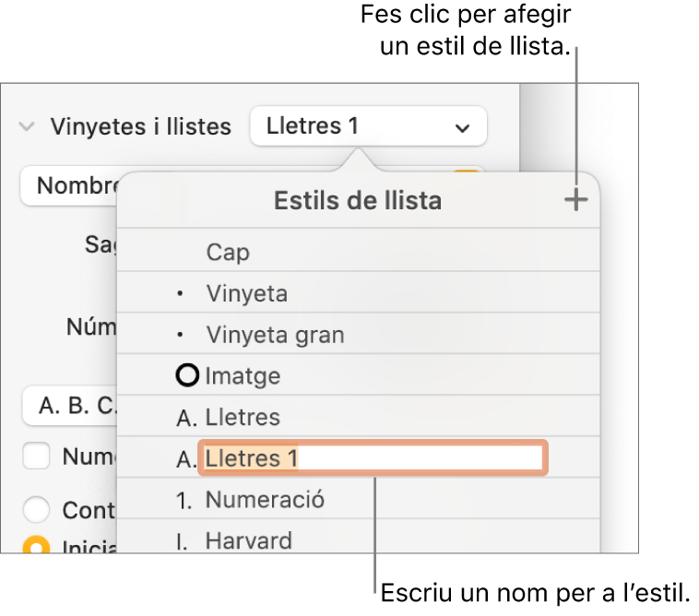Select the Imatge list style
Image resolution: width=699 pixels, height=616 pixels.
[358, 375]
